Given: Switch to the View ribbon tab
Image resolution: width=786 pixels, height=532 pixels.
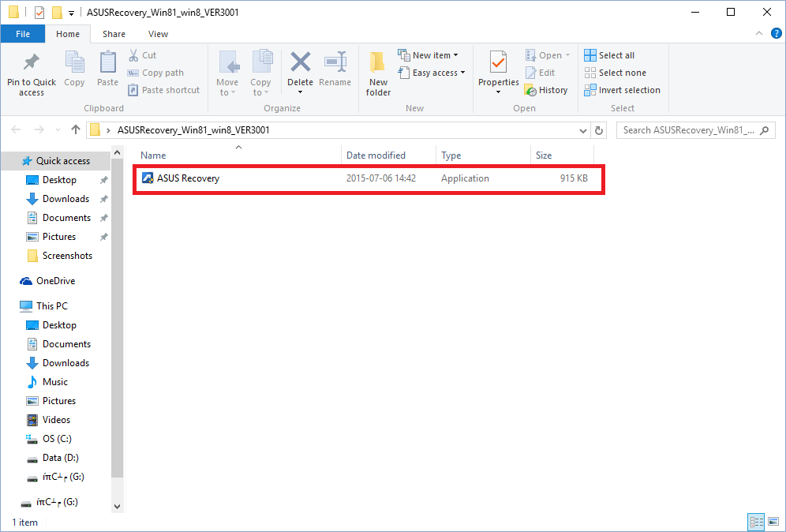Looking at the screenshot, I should 158,34.
